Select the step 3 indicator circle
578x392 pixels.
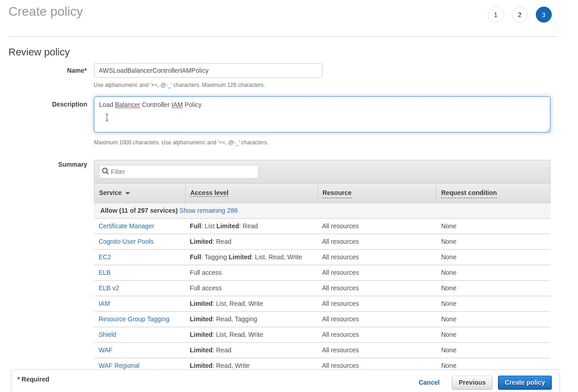[x=543, y=15]
